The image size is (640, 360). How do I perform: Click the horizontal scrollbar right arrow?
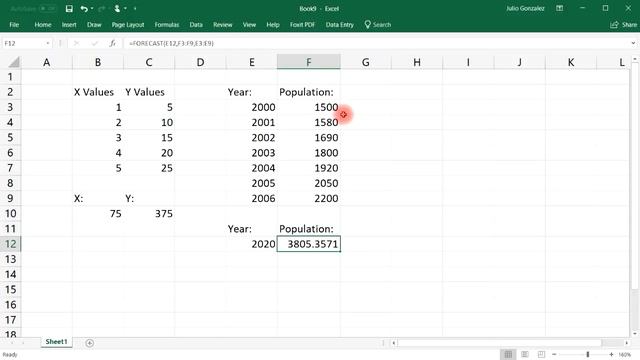point(627,343)
